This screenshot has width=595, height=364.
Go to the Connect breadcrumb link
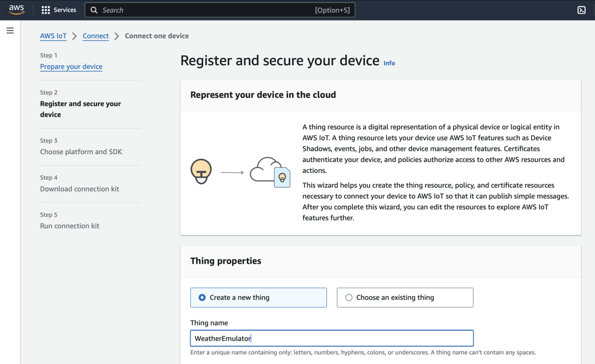click(96, 36)
